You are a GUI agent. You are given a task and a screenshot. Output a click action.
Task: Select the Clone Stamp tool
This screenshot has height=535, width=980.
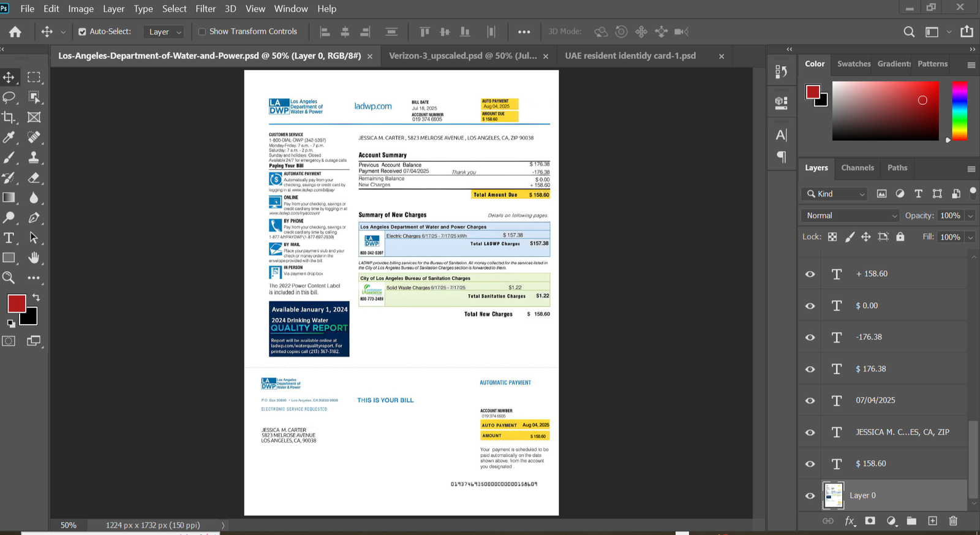(x=34, y=157)
